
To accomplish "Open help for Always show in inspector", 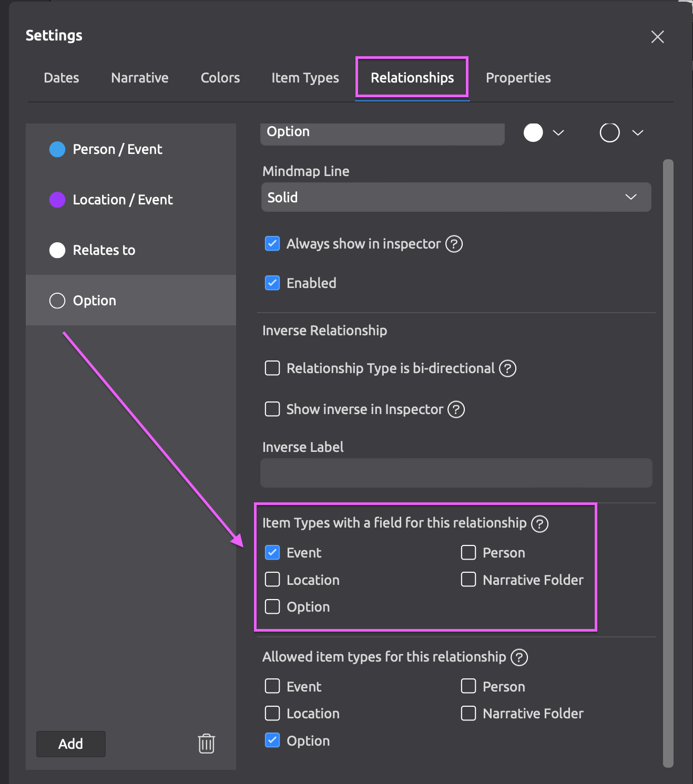I will click(x=454, y=244).
